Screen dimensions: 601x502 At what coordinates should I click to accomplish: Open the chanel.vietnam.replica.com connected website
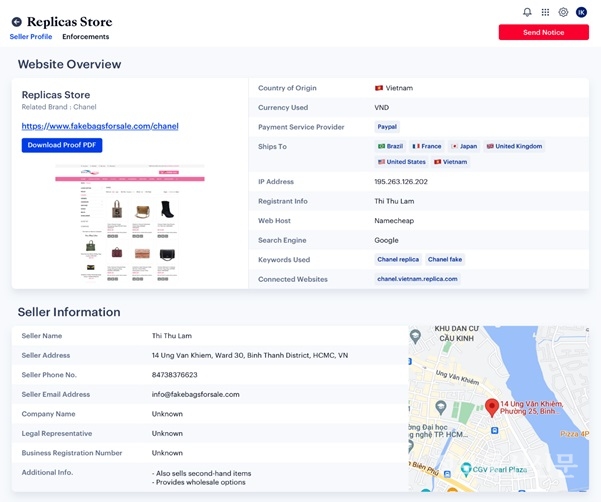coord(417,279)
